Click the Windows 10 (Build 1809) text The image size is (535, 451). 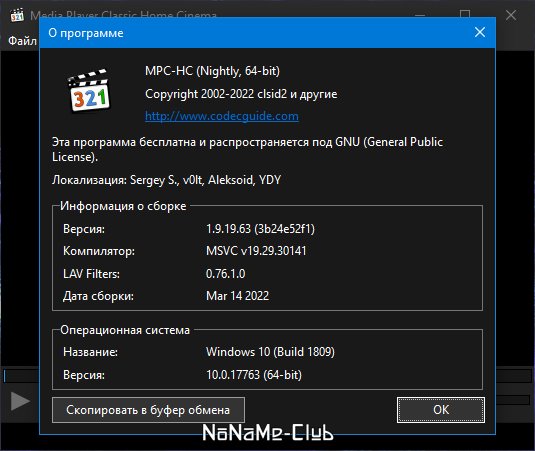270,352
